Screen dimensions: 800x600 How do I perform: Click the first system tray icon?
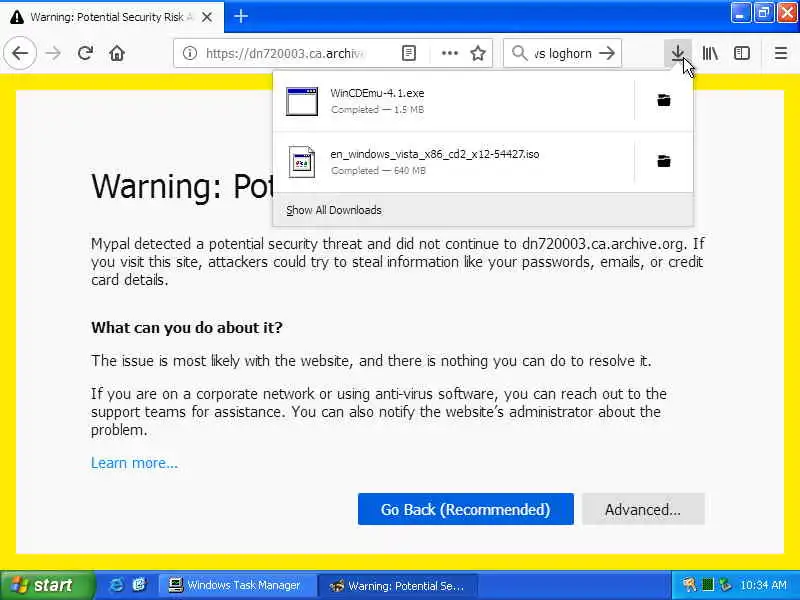click(x=689, y=585)
